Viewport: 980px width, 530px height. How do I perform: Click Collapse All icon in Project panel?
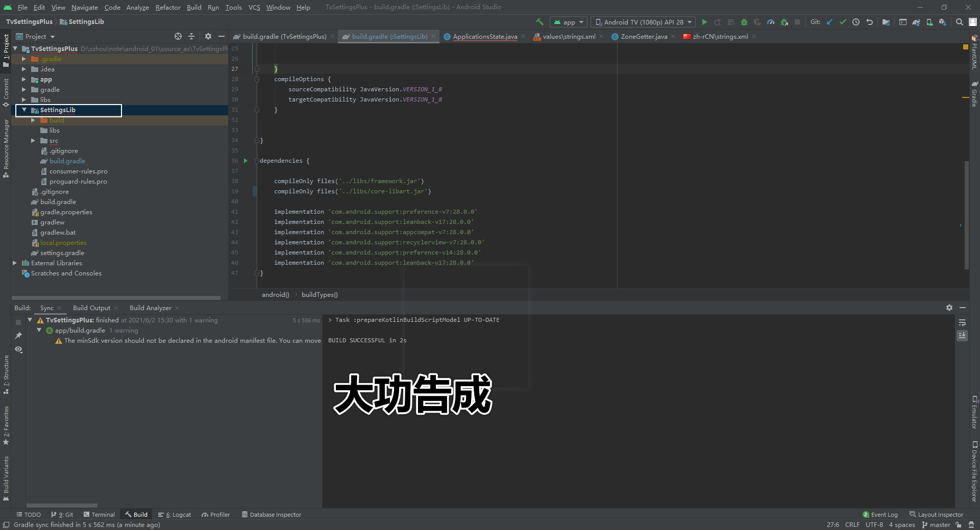(191, 36)
